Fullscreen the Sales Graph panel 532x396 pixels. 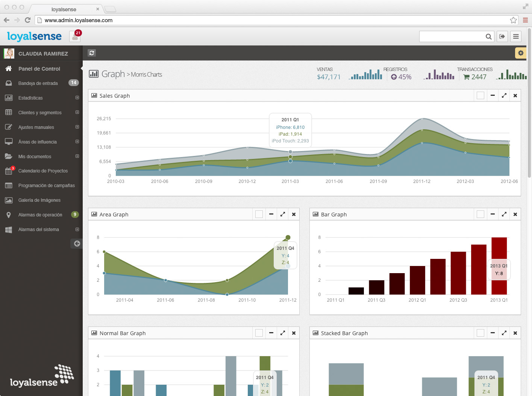(x=504, y=96)
